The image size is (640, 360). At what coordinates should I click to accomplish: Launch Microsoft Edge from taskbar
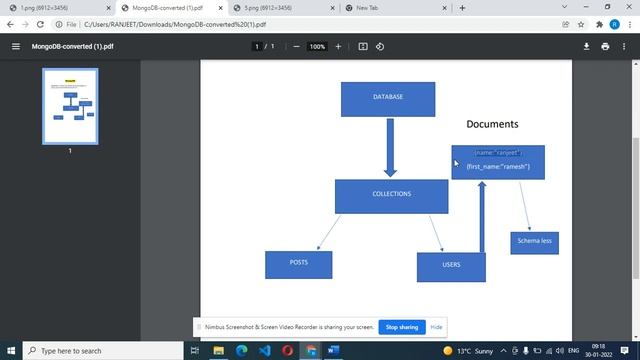click(242, 351)
